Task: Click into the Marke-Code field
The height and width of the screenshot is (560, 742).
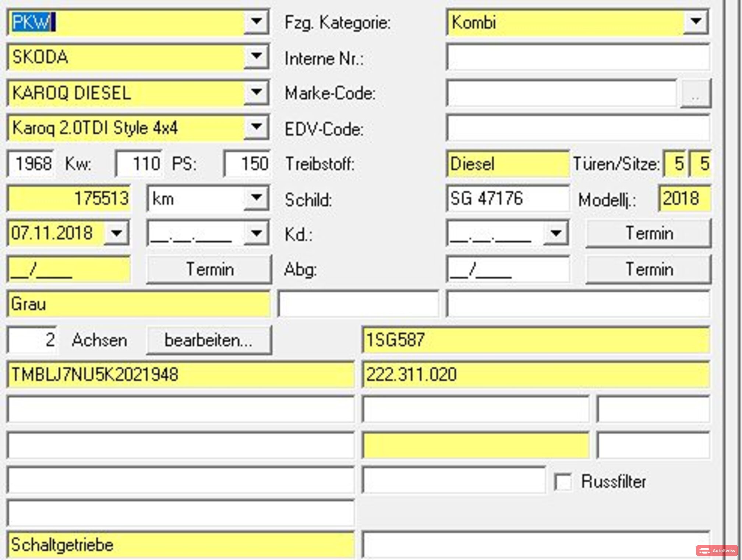Action: point(562,92)
